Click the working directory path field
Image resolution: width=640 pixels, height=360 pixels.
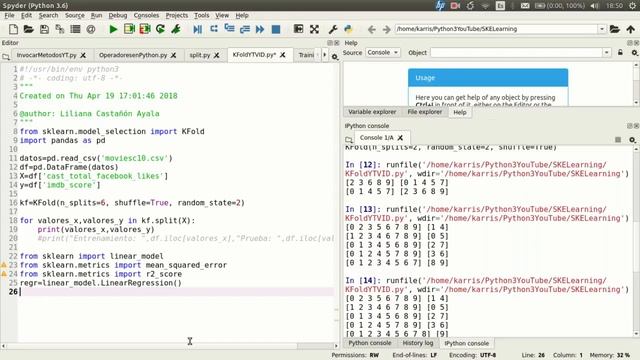pos(496,29)
